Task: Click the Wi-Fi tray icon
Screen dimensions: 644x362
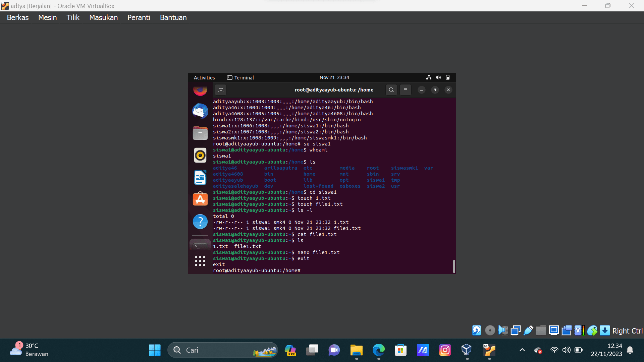Action: point(554,350)
